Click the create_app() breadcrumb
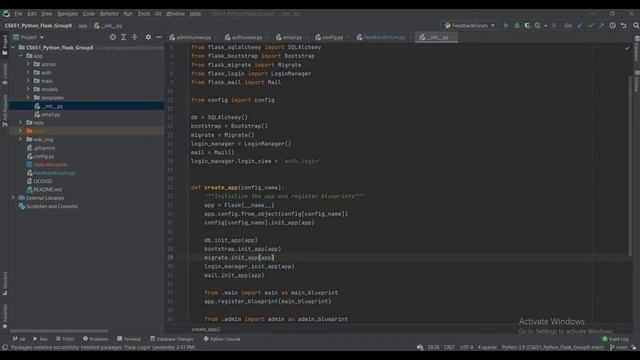Image resolution: width=640 pixels, height=360 pixels. pyautogui.click(x=206, y=329)
